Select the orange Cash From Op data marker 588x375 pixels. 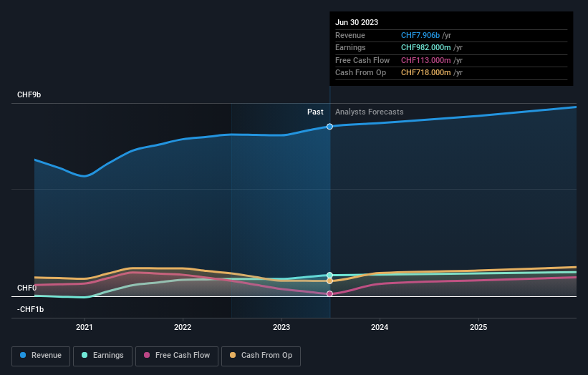329,281
